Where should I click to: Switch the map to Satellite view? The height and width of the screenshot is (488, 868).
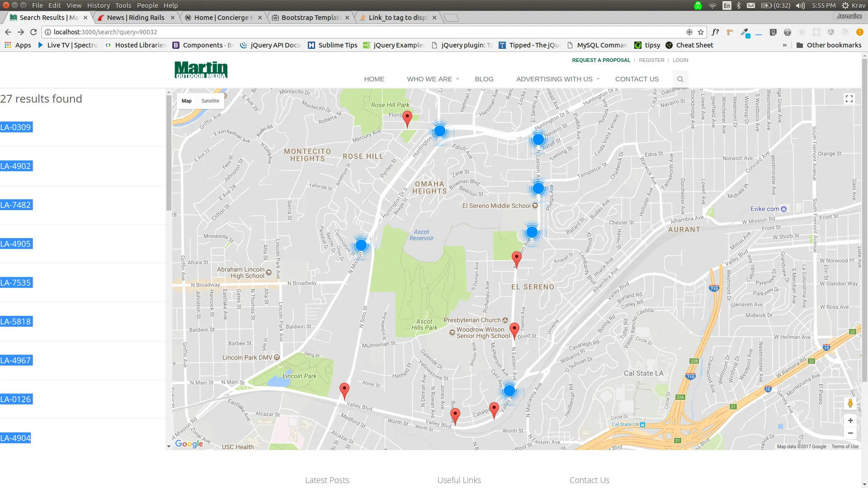[210, 101]
